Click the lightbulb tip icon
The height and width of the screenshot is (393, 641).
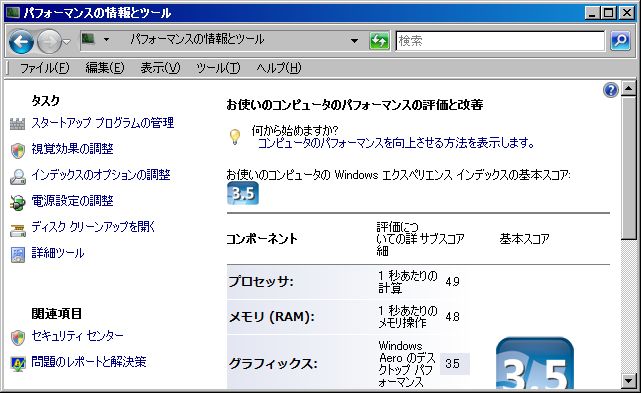(235, 137)
